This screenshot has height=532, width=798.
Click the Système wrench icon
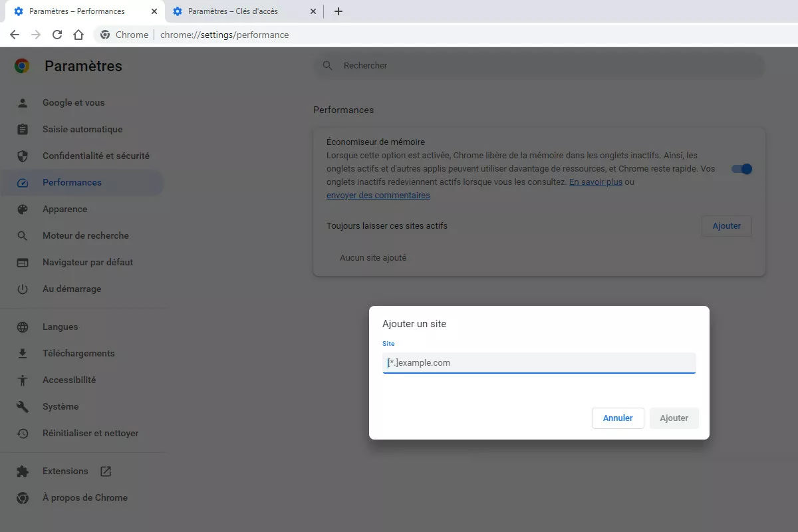click(23, 406)
